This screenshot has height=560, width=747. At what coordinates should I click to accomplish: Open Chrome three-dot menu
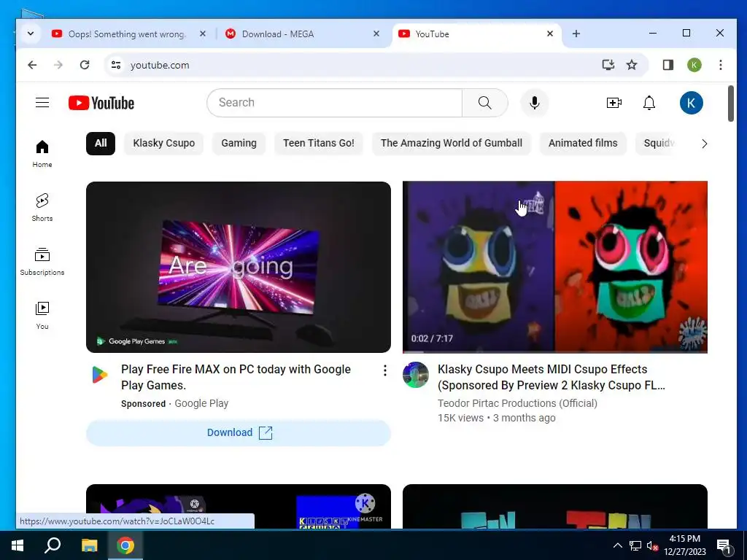coord(720,65)
